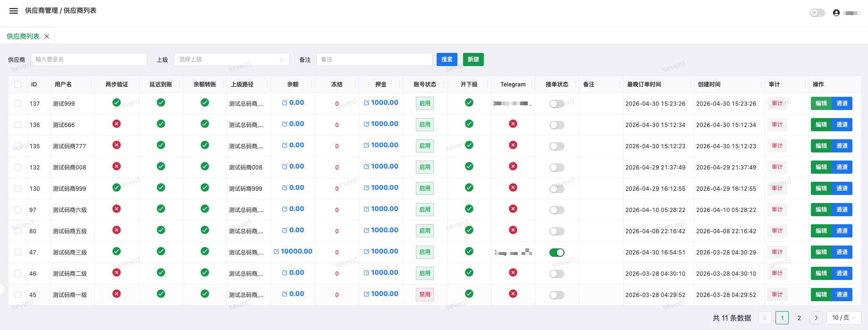Check the select-all header checkbox
This screenshot has height=330, width=868.
click(18, 85)
